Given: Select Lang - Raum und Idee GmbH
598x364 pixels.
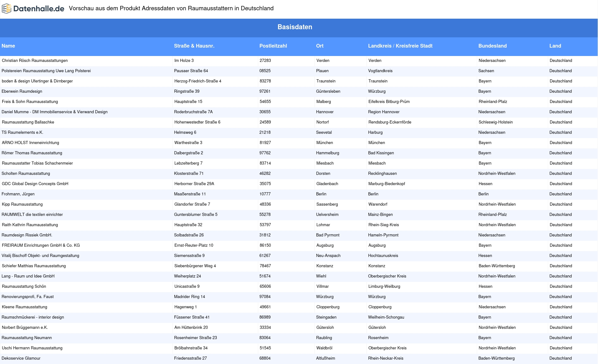Looking at the screenshot, I should 28,276.
